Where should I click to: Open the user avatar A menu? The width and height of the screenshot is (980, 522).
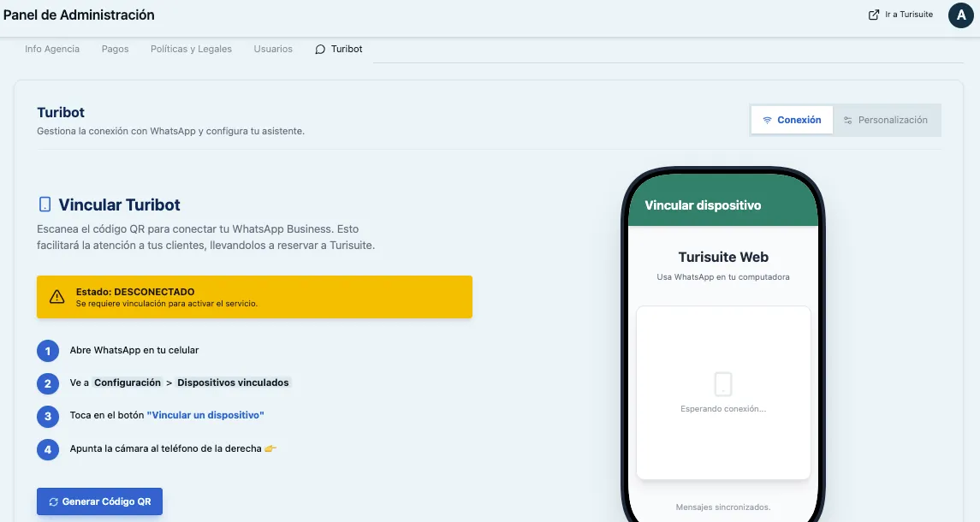click(x=960, y=15)
